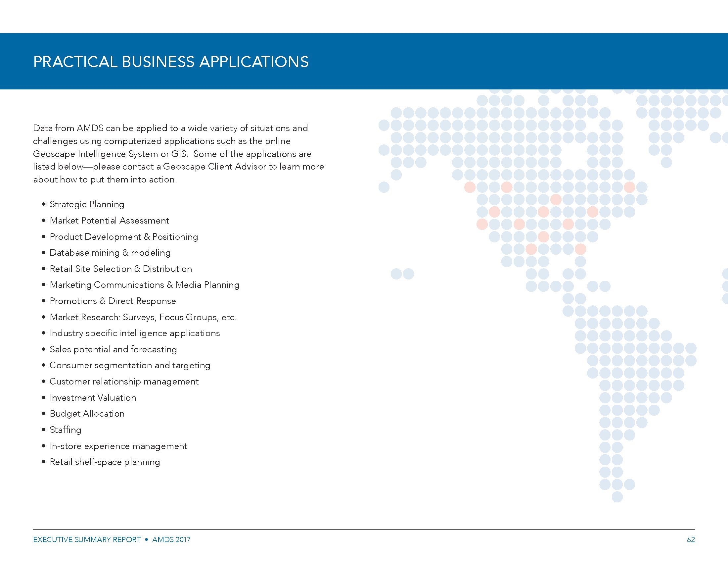The height and width of the screenshot is (563, 728).
Task: Select 'Product Development & Positioning' text
Action: 124,237
